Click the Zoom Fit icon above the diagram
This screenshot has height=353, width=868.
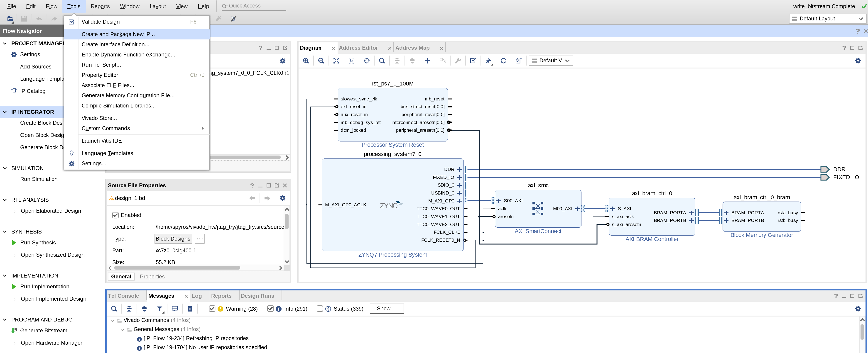coord(336,61)
